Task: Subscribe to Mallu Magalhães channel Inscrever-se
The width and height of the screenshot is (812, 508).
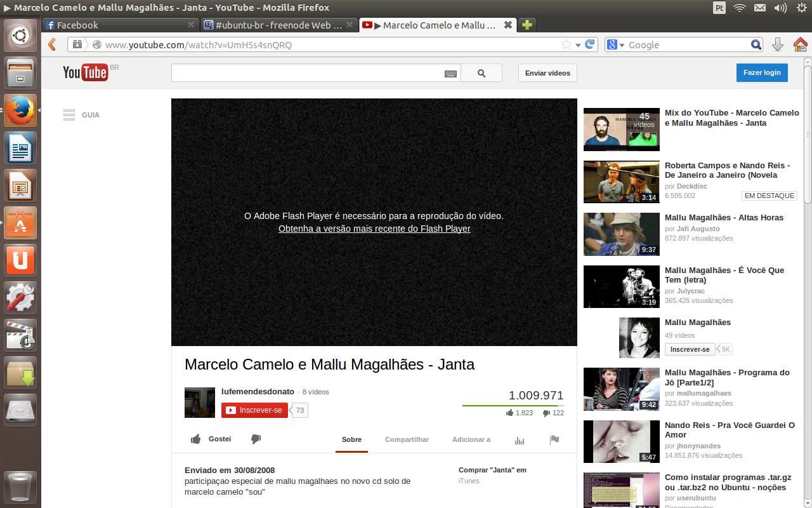Action: [690, 349]
